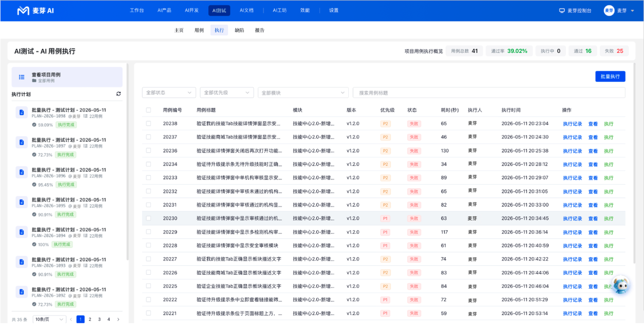Open the 效能 top menu
644x324 pixels.
(x=305, y=11)
